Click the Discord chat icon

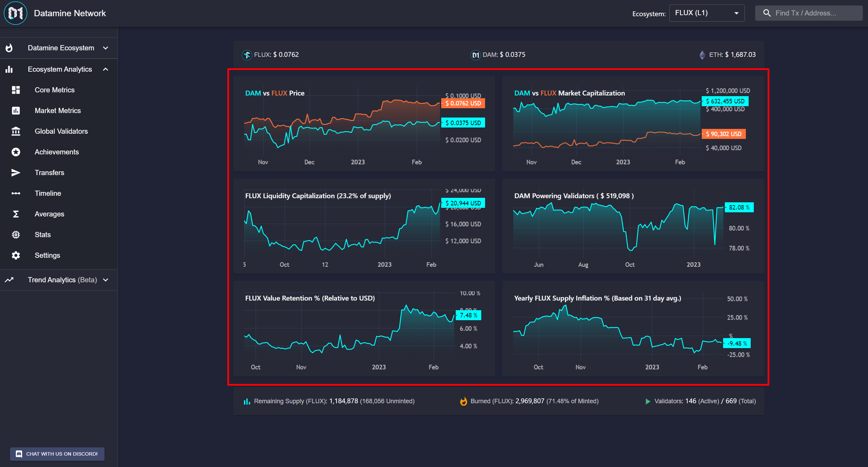(x=19, y=454)
